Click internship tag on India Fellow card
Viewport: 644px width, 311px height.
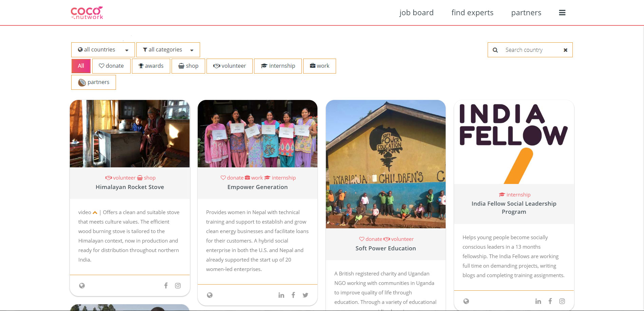tap(515, 195)
